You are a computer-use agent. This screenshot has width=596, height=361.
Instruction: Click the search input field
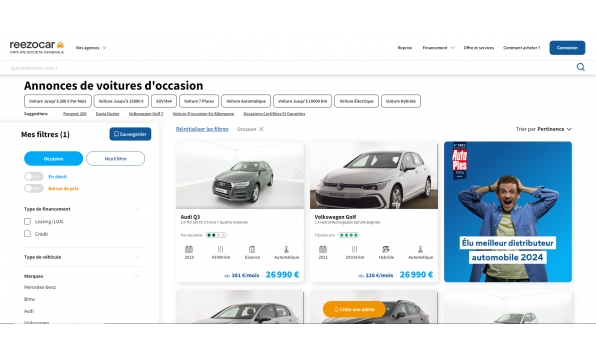click(289, 68)
